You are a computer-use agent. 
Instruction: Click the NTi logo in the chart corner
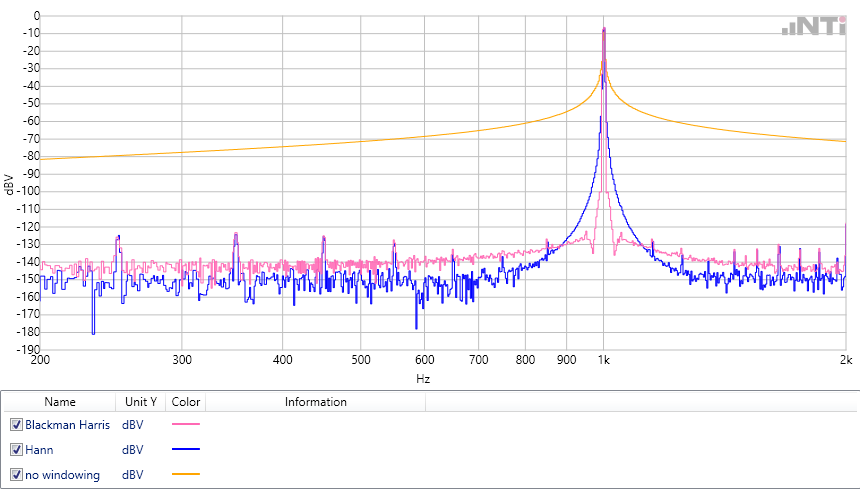(x=814, y=26)
